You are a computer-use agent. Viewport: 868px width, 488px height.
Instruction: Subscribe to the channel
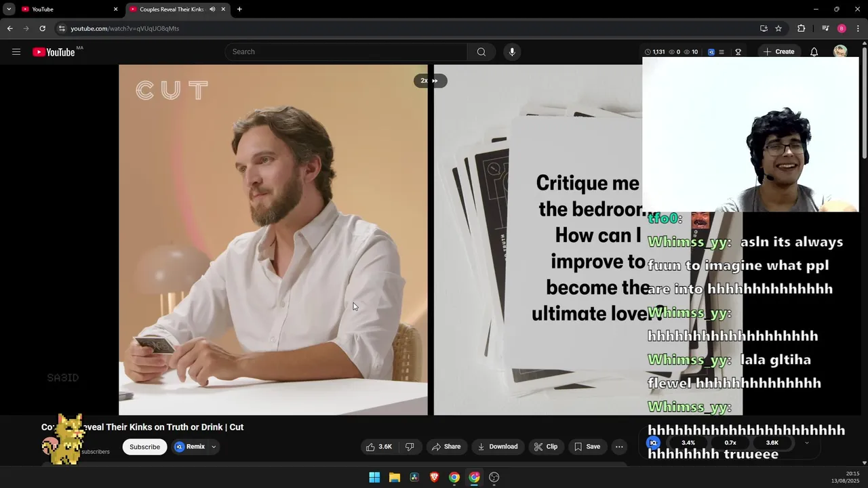[x=144, y=447]
